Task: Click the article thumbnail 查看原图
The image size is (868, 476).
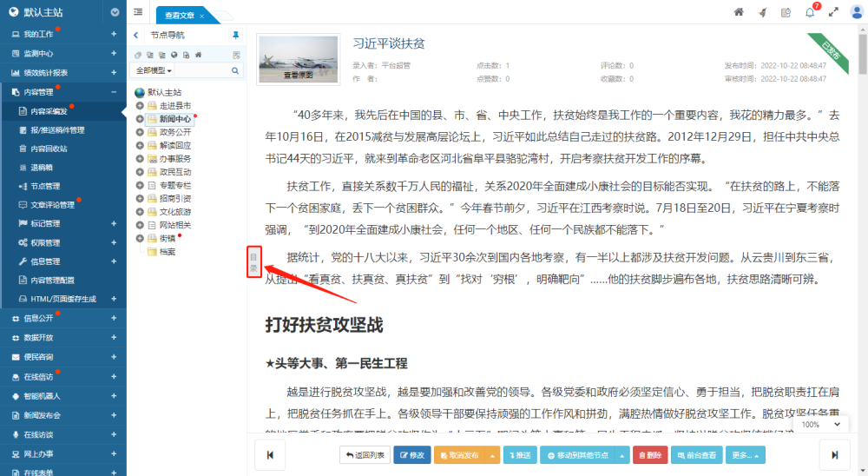Action: coord(298,60)
